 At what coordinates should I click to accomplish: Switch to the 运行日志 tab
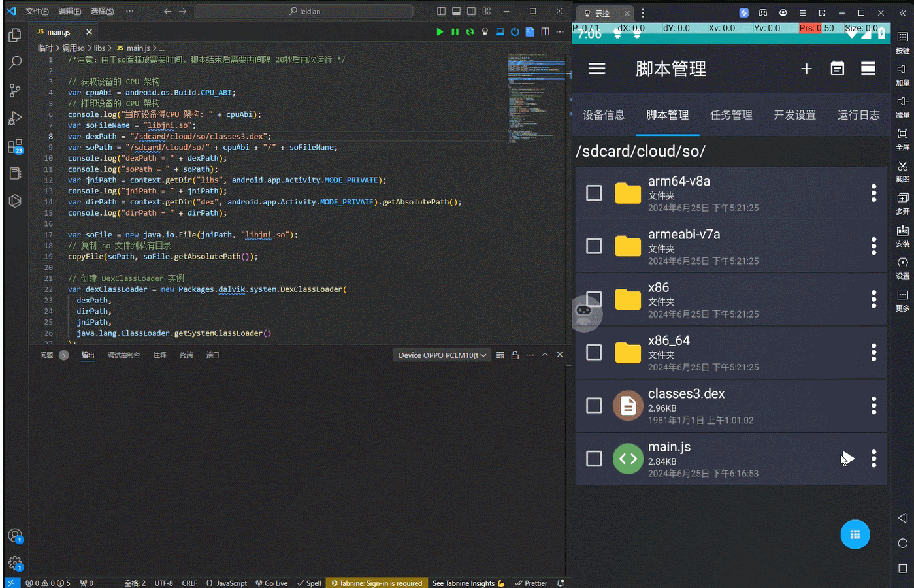858,114
